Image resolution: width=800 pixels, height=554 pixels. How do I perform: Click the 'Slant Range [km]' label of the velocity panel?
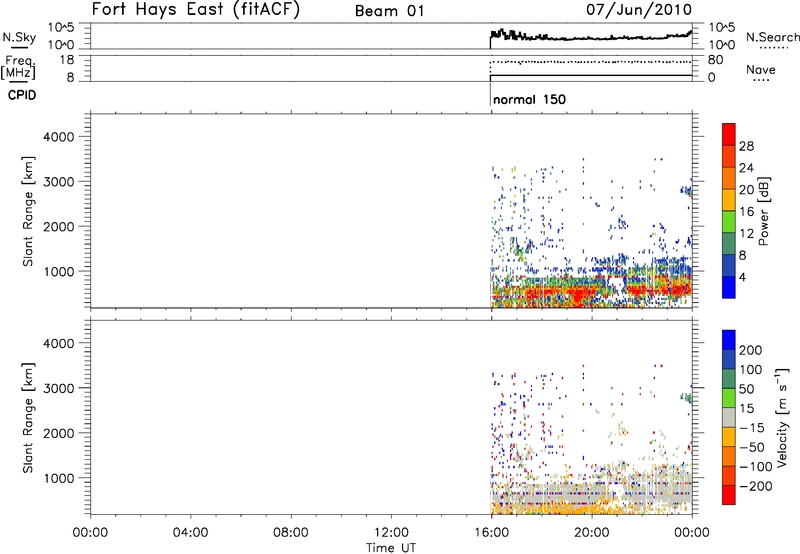point(28,417)
